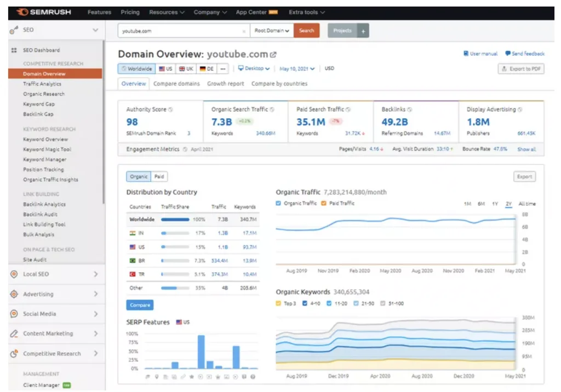Toggle the 51-100 keywords checkbox
The width and height of the screenshot is (561, 392).
coord(383,304)
